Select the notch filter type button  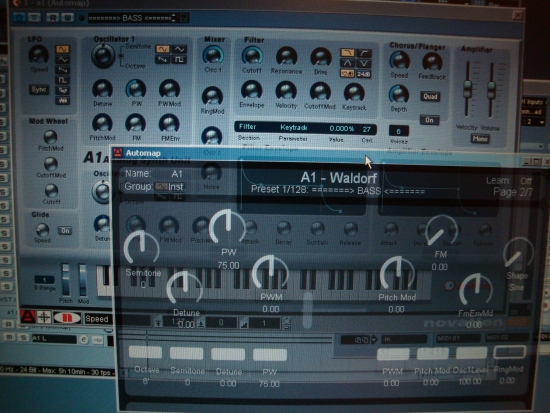point(364,63)
